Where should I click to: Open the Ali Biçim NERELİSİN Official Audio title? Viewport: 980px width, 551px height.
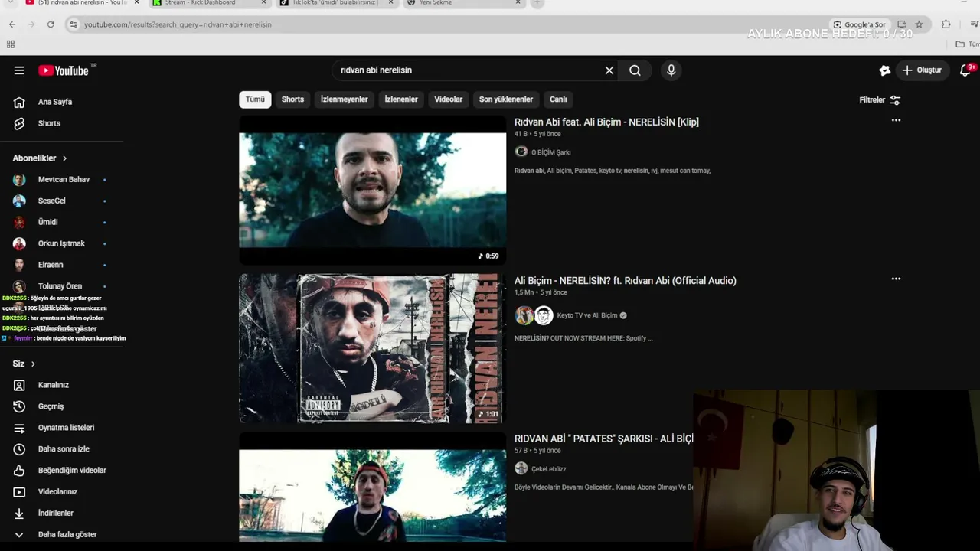(626, 281)
